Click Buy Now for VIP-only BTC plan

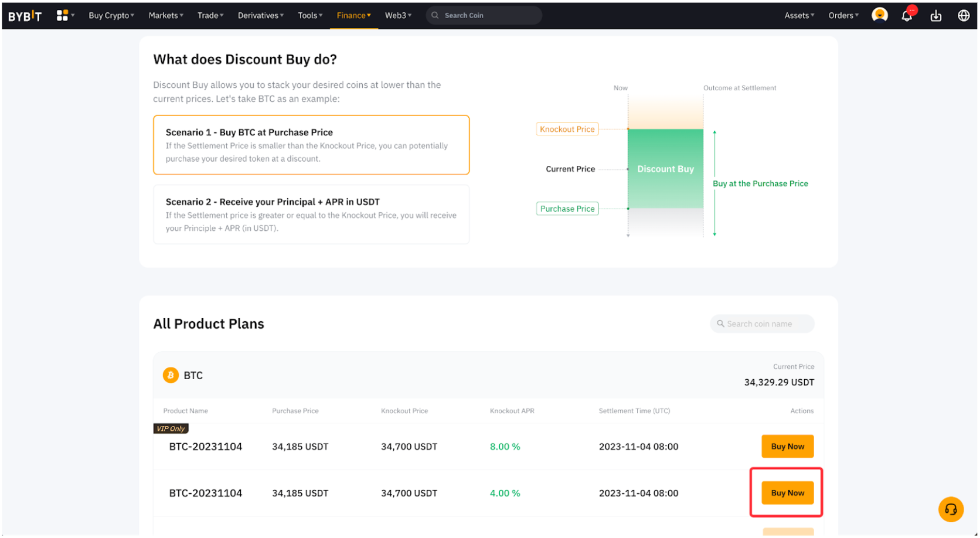click(x=787, y=447)
